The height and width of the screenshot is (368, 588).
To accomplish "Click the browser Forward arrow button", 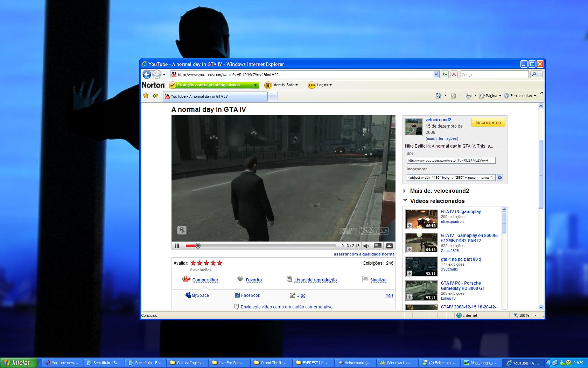I will (156, 74).
